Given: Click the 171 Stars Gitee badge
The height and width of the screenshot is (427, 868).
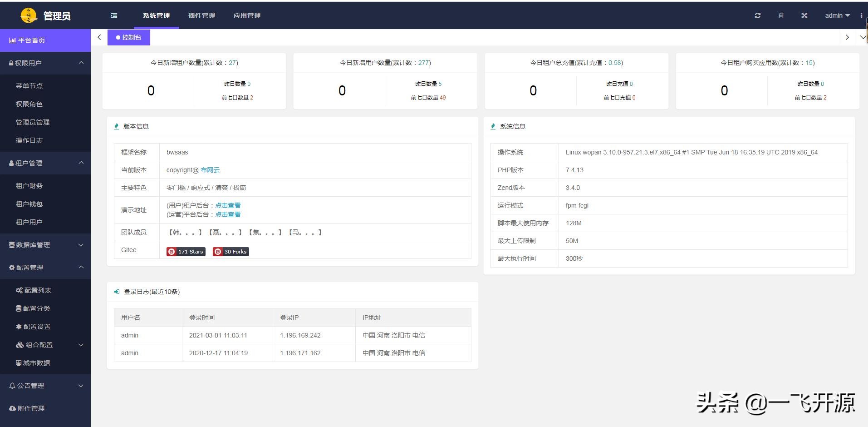Looking at the screenshot, I should pos(186,252).
